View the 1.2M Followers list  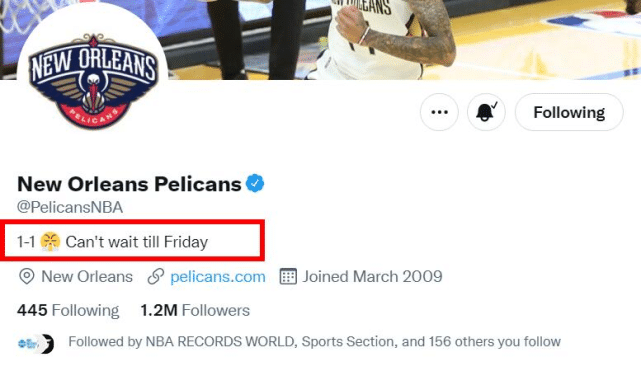click(195, 311)
